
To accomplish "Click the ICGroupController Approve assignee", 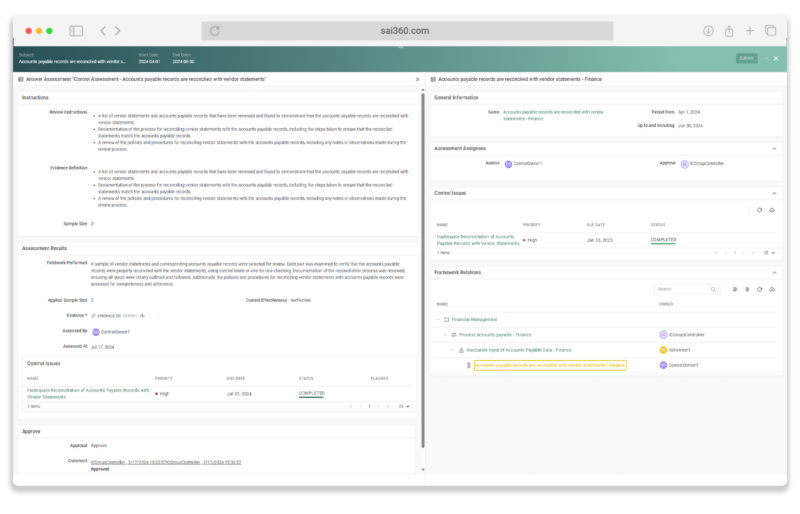I will click(702, 164).
